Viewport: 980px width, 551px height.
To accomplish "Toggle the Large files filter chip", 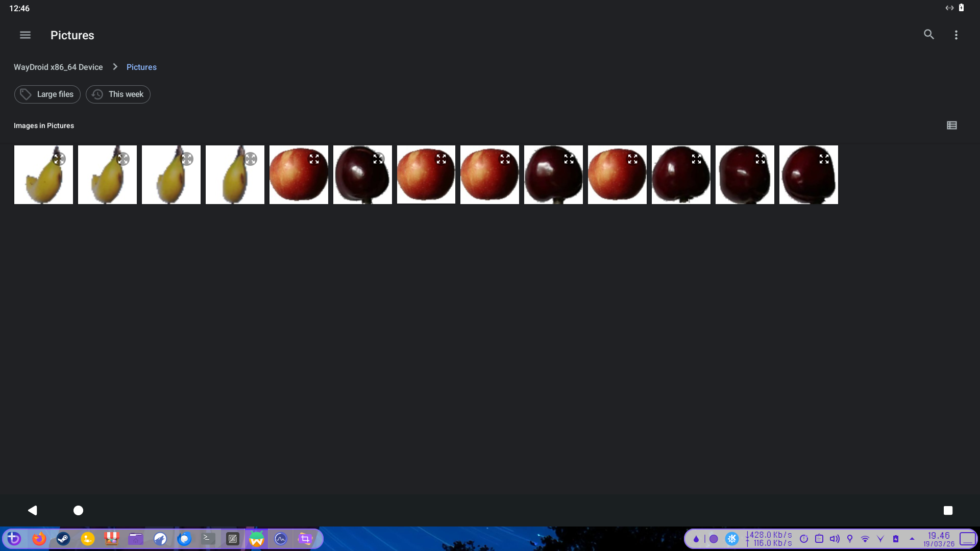I will [x=47, y=94].
